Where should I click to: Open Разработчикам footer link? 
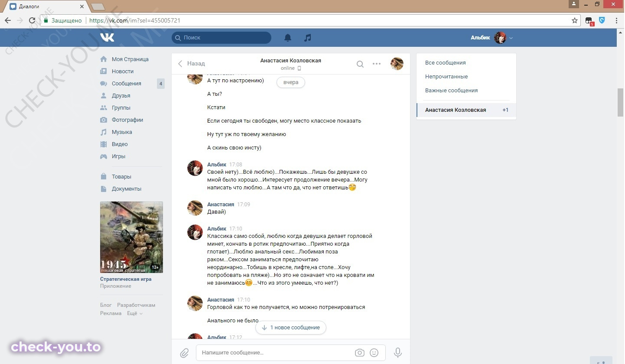click(136, 305)
